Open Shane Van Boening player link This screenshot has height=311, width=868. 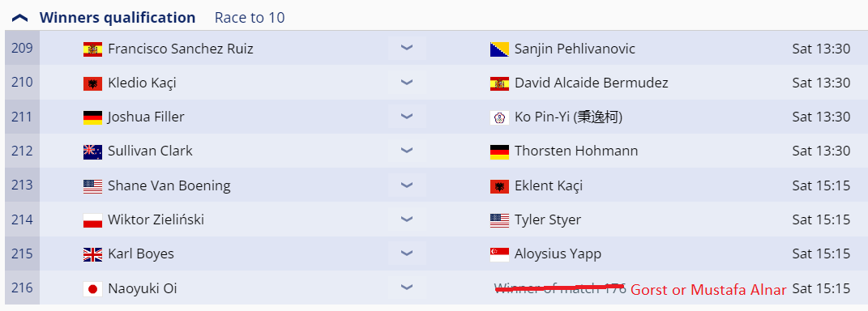(169, 185)
